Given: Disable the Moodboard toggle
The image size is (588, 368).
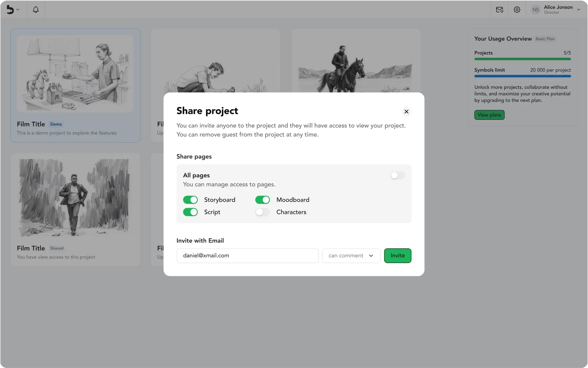Looking at the screenshot, I should pos(262,200).
